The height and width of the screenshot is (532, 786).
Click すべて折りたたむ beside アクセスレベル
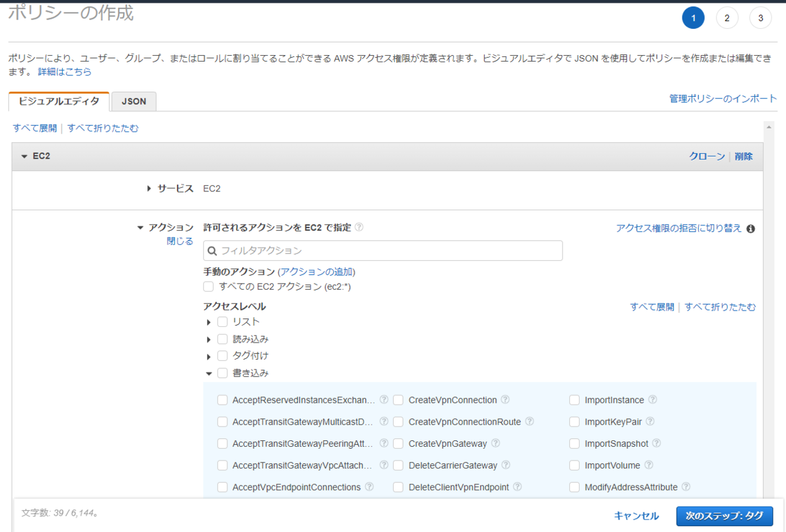point(720,307)
